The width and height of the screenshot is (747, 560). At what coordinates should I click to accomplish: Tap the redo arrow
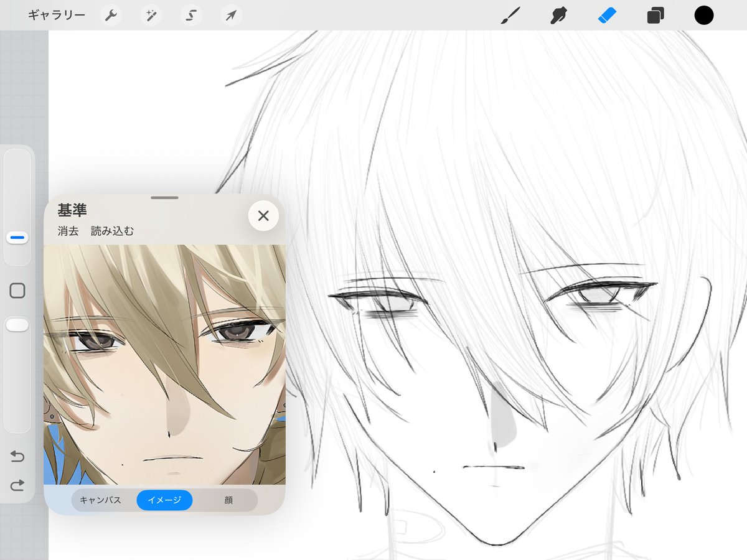(x=17, y=485)
